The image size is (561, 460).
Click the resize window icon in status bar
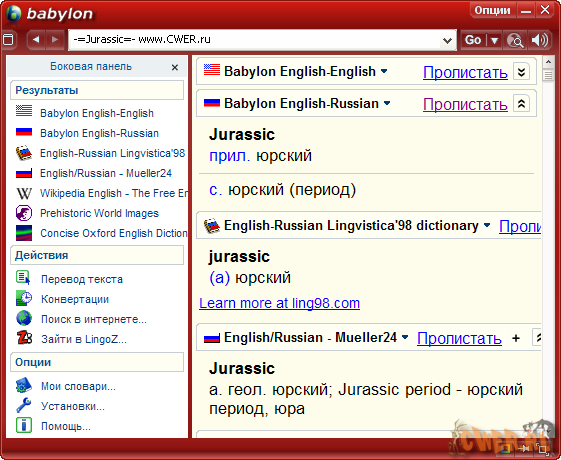[543, 449]
